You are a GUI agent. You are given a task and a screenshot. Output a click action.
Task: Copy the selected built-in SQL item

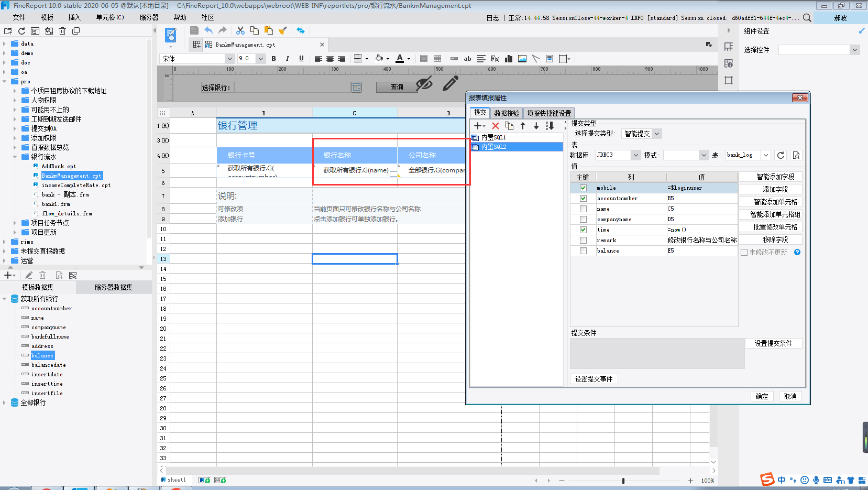pyautogui.click(x=509, y=126)
